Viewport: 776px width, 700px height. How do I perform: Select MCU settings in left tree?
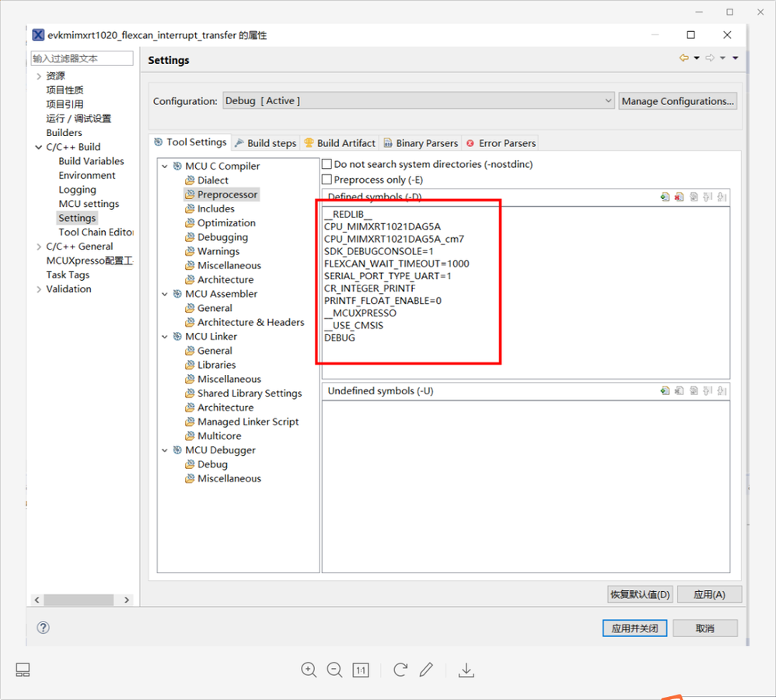click(x=89, y=204)
